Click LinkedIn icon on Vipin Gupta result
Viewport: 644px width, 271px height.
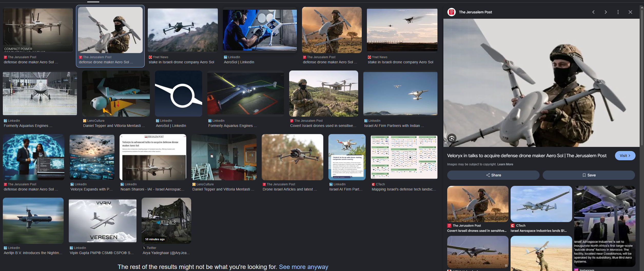coord(71,248)
